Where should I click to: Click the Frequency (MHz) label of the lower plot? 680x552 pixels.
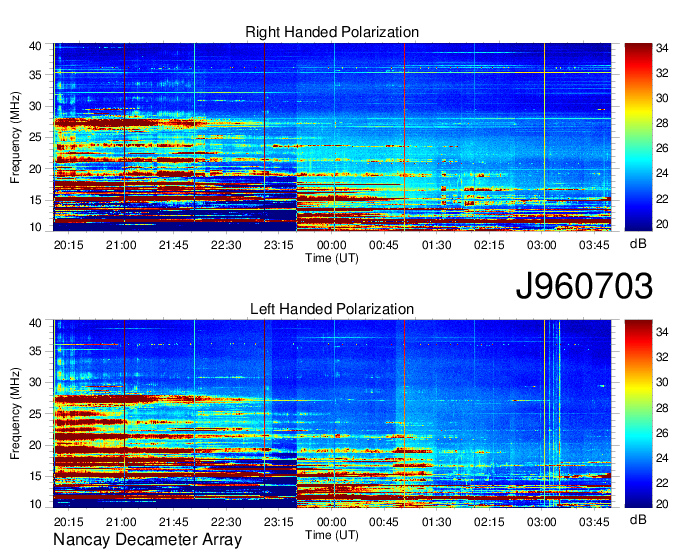15,414
